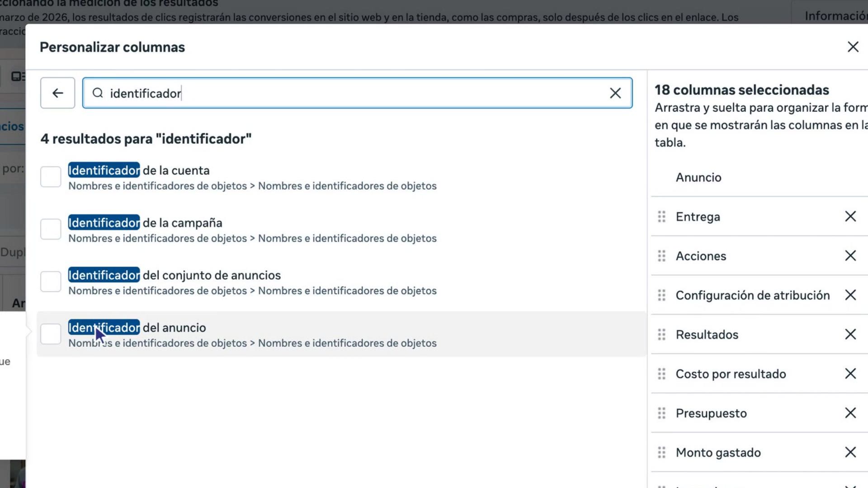Click layout icon in background page
The image size is (868, 488).
[x=18, y=76]
